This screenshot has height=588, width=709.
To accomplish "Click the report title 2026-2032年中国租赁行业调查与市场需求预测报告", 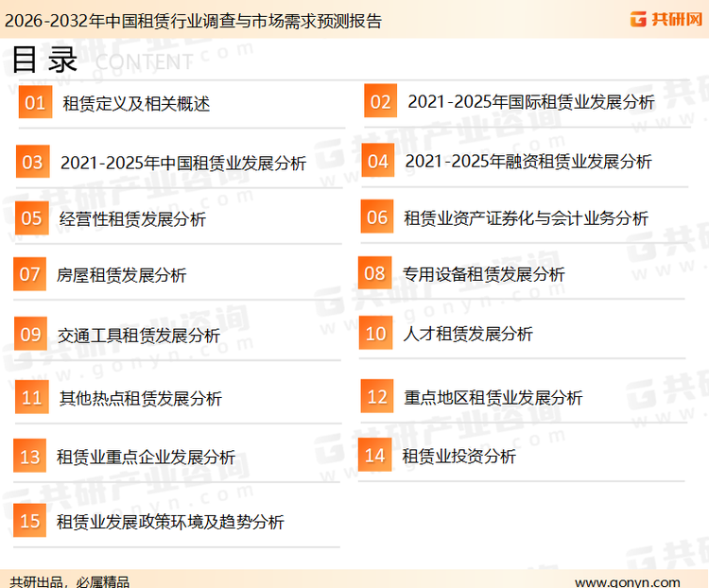I will click(x=193, y=21).
